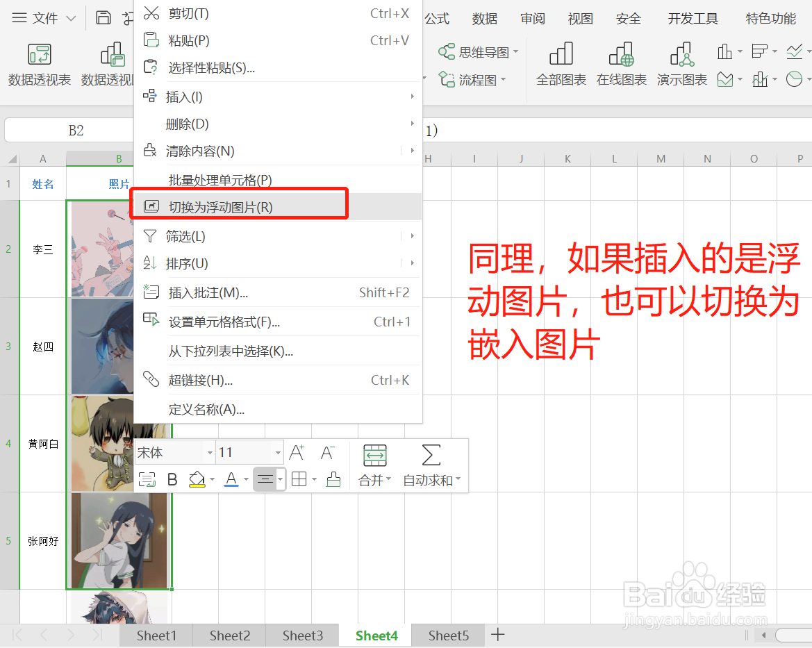
Task: Click the format painter brush in mini toolbar
Action: 333,480
